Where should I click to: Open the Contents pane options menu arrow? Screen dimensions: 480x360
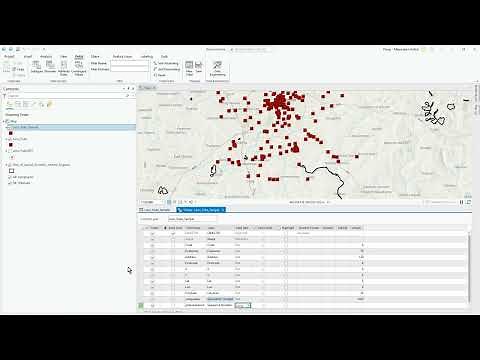[124, 89]
